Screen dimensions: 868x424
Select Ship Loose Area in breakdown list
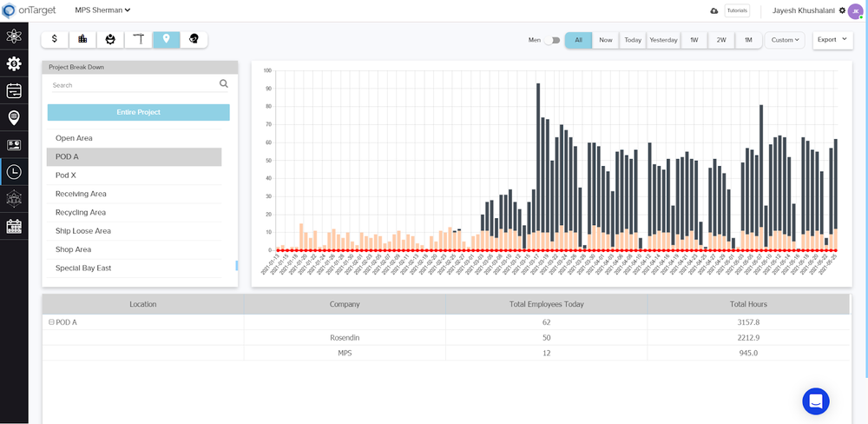coord(134,230)
